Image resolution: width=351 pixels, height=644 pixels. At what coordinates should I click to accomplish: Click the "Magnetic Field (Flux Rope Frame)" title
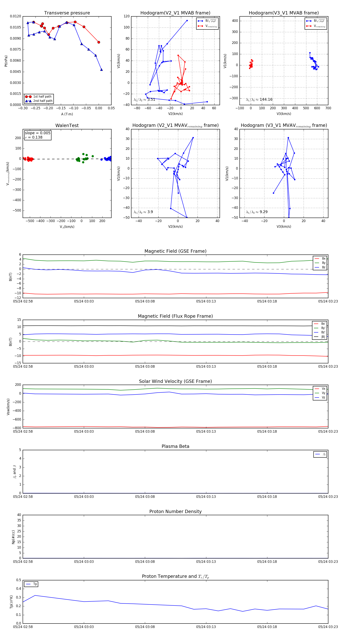click(175, 316)
